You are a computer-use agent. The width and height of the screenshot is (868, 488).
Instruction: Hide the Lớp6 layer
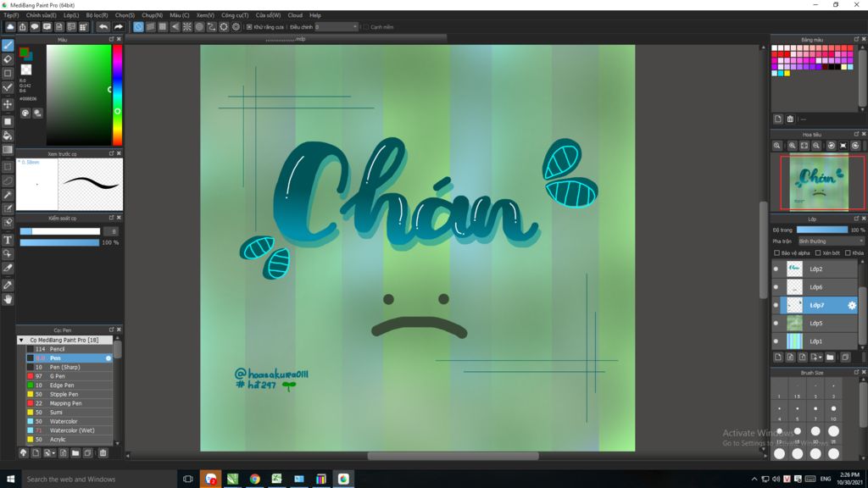point(776,287)
